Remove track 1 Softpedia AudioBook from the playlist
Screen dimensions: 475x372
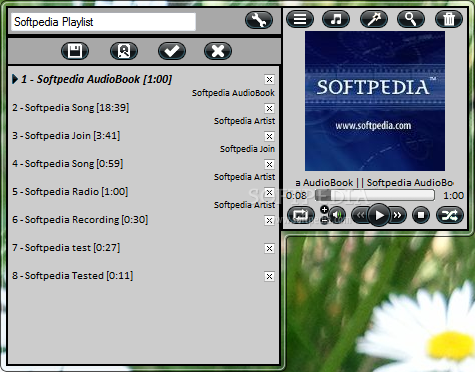pyautogui.click(x=269, y=80)
